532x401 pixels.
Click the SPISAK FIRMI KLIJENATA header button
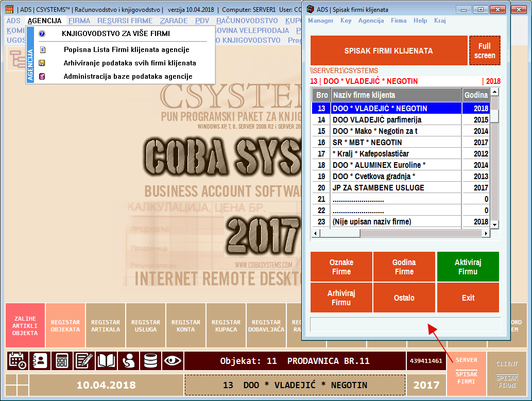(389, 50)
